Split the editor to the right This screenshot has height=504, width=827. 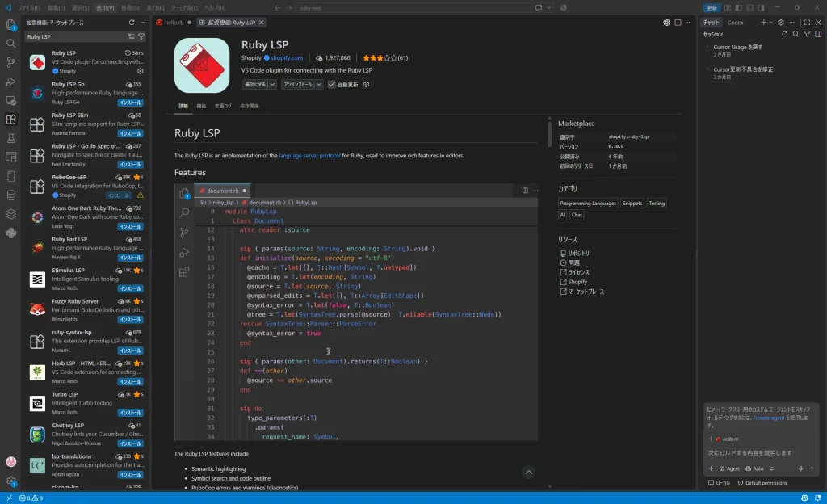coord(678,23)
